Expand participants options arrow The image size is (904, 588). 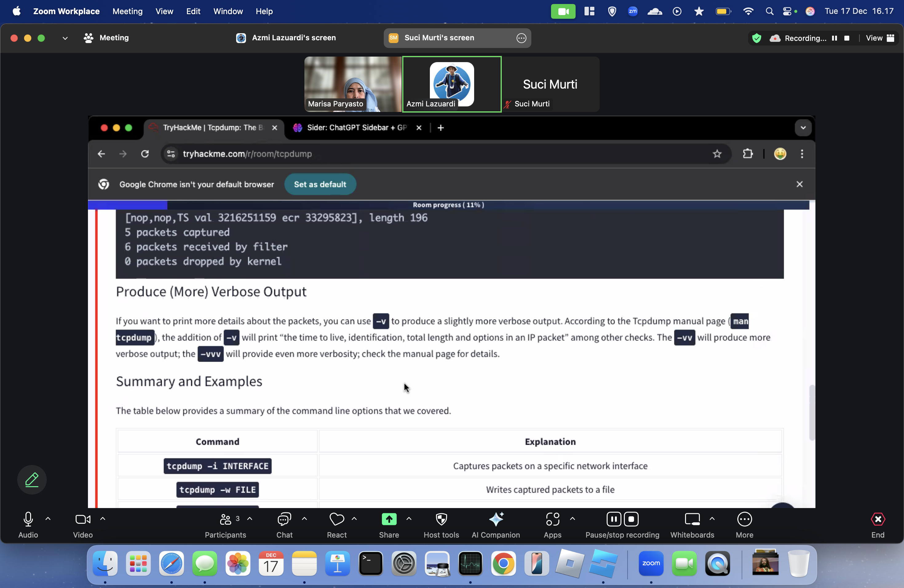(x=250, y=518)
